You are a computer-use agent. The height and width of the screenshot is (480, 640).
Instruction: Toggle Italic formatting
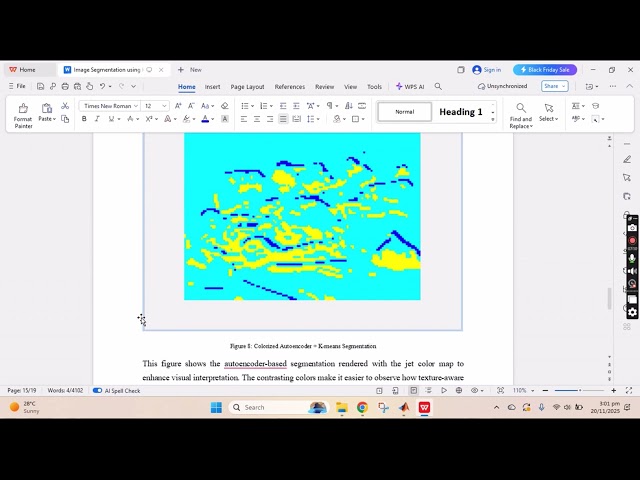point(97,119)
